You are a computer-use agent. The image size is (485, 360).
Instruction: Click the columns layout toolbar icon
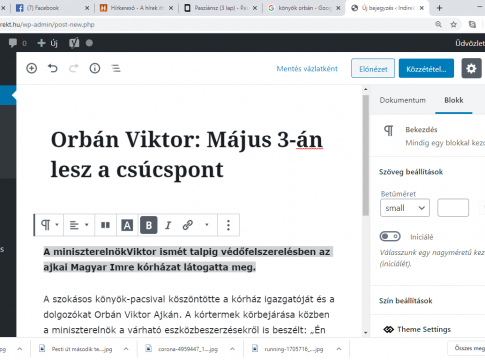click(x=105, y=225)
